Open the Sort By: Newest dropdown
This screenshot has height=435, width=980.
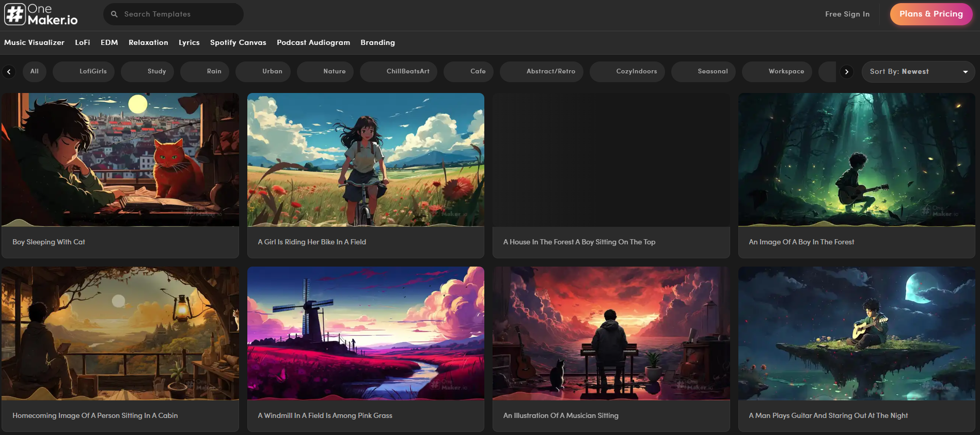[x=918, y=72]
